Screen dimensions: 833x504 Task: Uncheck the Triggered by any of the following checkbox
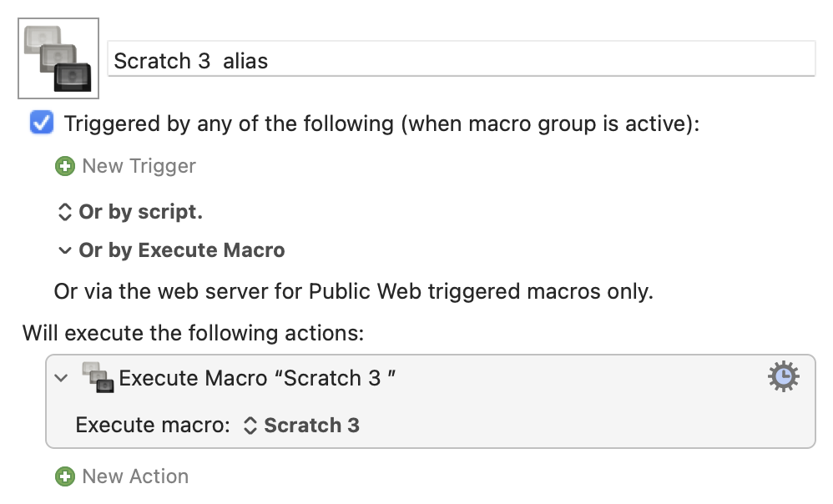pyautogui.click(x=42, y=123)
